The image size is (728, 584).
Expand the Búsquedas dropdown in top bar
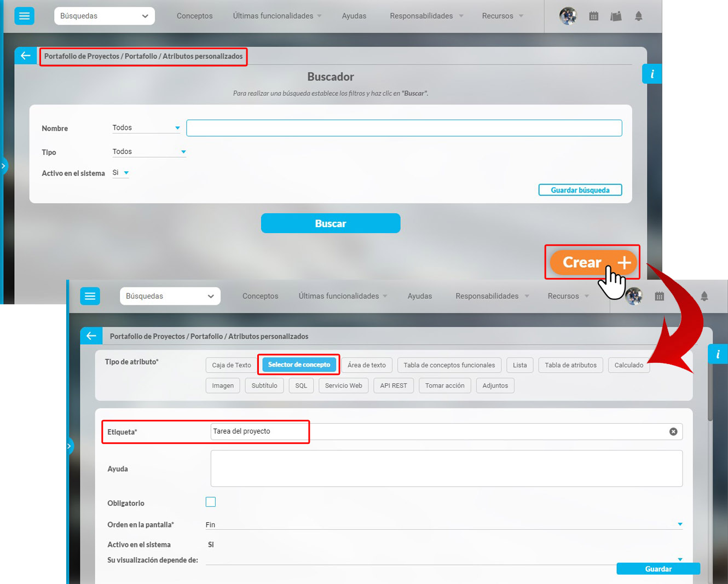104,16
